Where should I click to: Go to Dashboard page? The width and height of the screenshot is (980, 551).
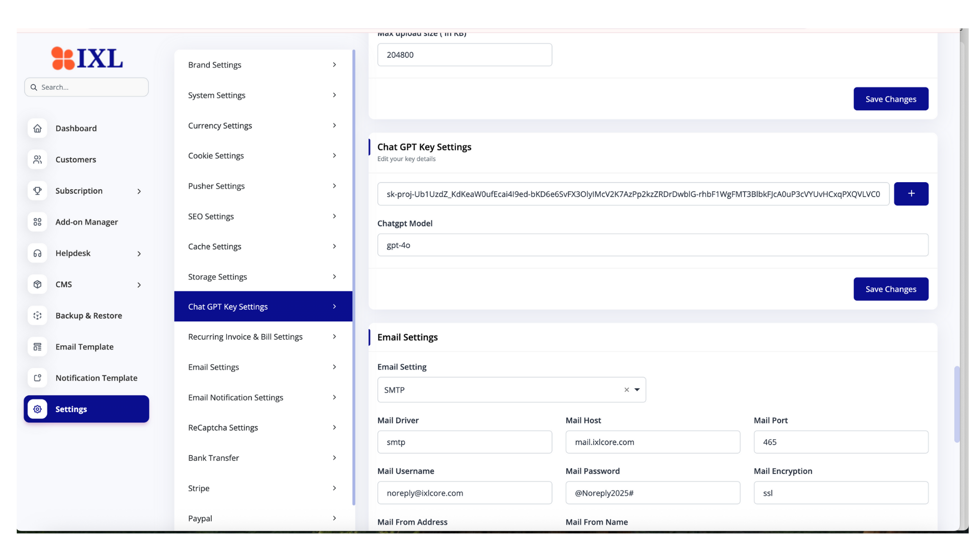86,129
